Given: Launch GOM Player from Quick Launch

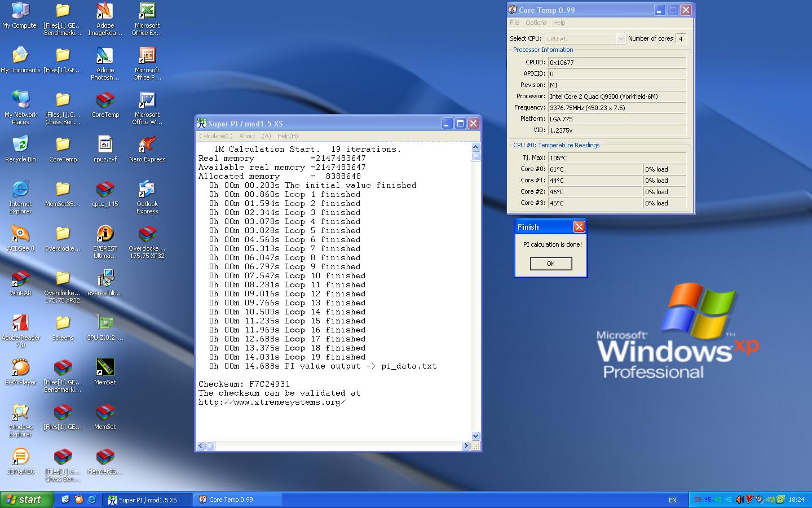Looking at the screenshot, I should coord(79,500).
